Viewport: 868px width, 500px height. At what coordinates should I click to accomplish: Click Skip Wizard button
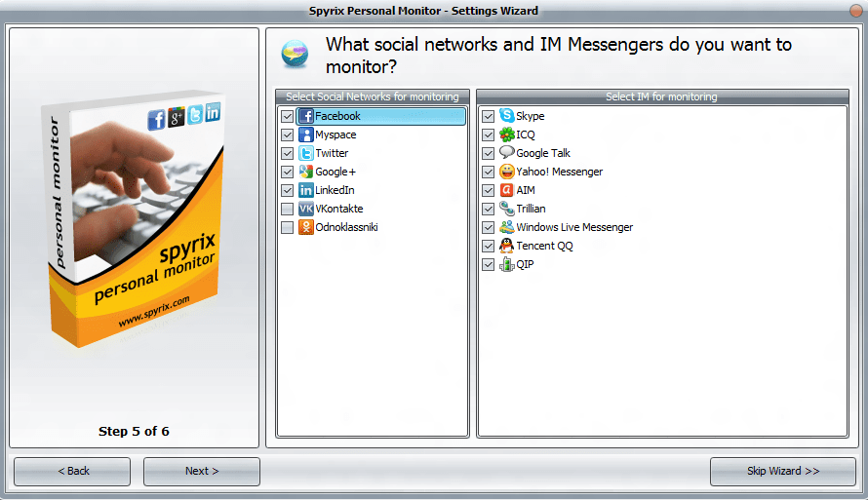[783, 471]
